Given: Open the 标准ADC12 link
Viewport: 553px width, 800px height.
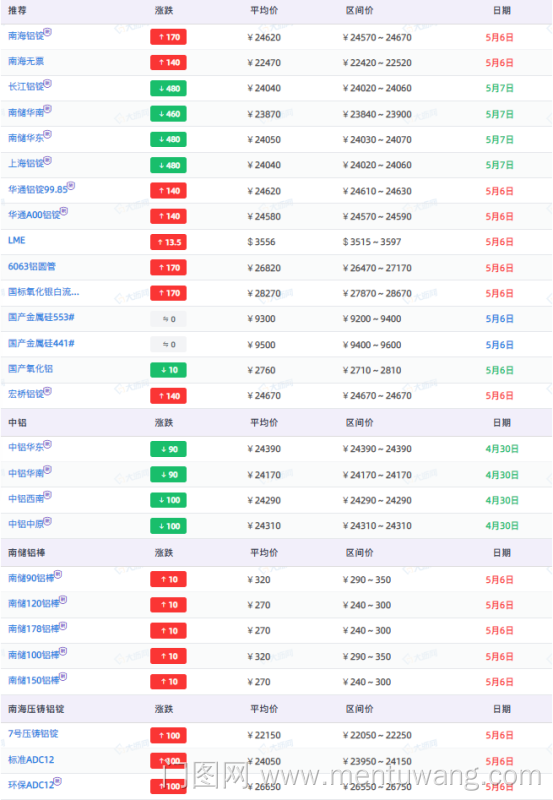Looking at the screenshot, I should pos(31,760).
